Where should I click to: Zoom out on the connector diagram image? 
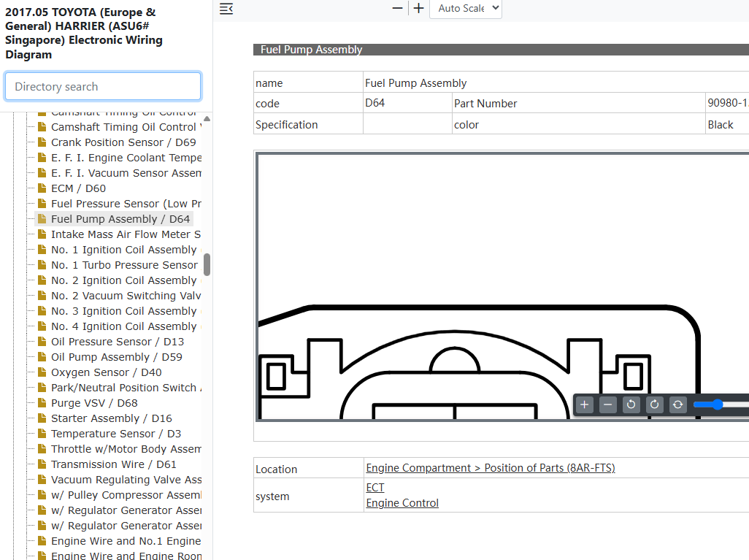pos(607,404)
